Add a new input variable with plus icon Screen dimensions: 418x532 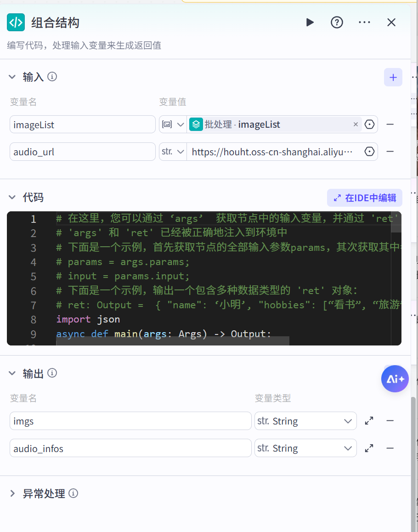coord(393,77)
